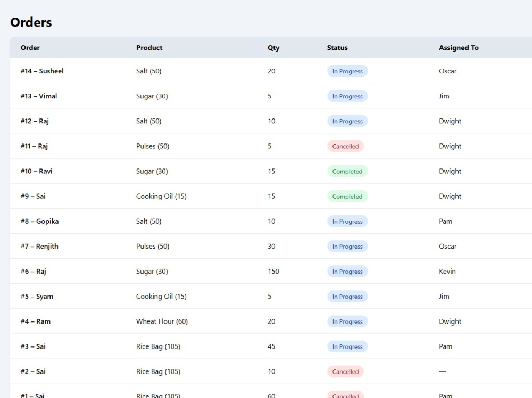This screenshot has width=532, height=398.
Task: Click Pulses (50) product in order #11
Action: [153, 146]
